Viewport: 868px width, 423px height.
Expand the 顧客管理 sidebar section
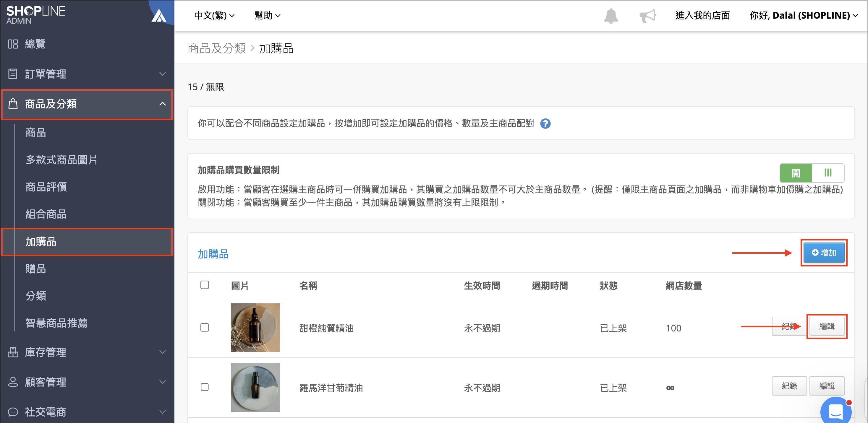point(87,382)
